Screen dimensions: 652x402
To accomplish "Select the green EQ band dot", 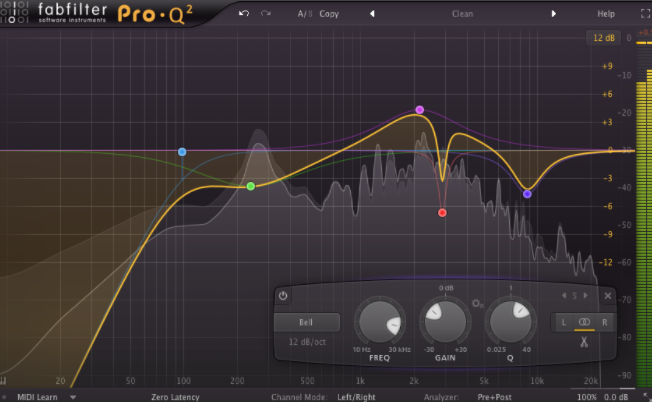I will pyautogui.click(x=250, y=186).
